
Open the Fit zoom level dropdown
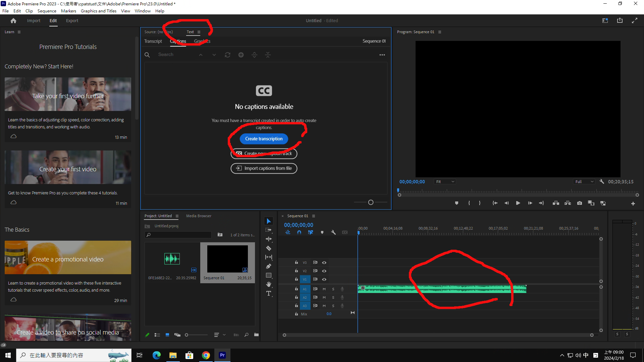[445, 182]
